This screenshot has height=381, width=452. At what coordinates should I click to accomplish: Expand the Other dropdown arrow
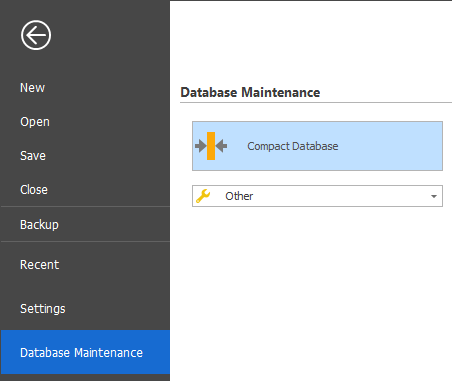(434, 196)
